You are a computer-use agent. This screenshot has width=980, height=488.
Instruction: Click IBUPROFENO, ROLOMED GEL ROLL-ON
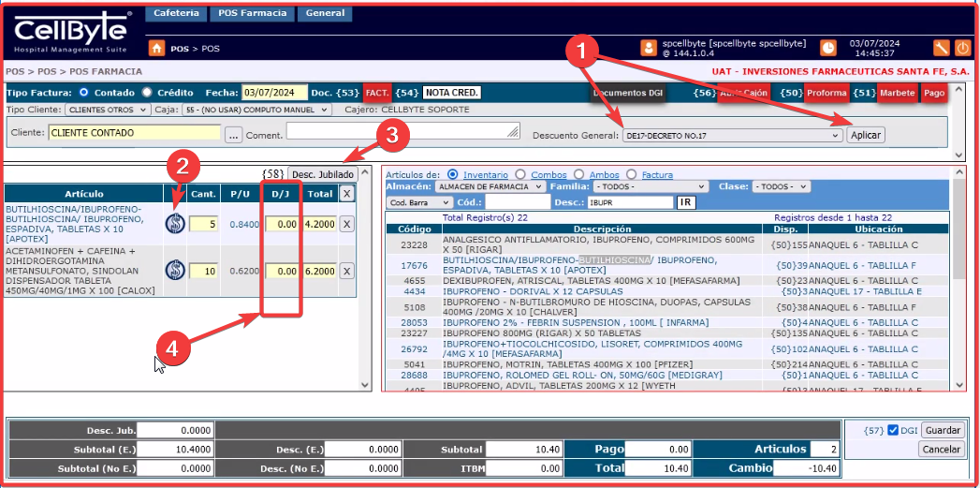(582, 375)
